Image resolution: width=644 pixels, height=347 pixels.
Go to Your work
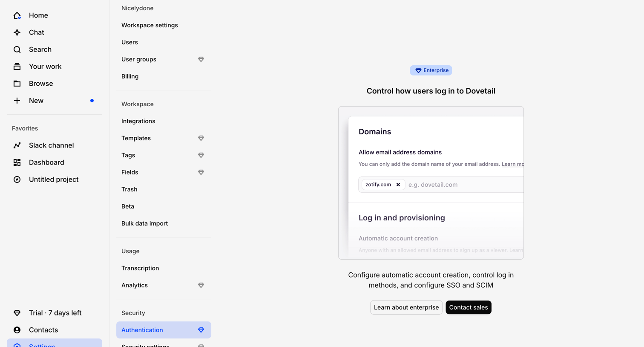55,67
